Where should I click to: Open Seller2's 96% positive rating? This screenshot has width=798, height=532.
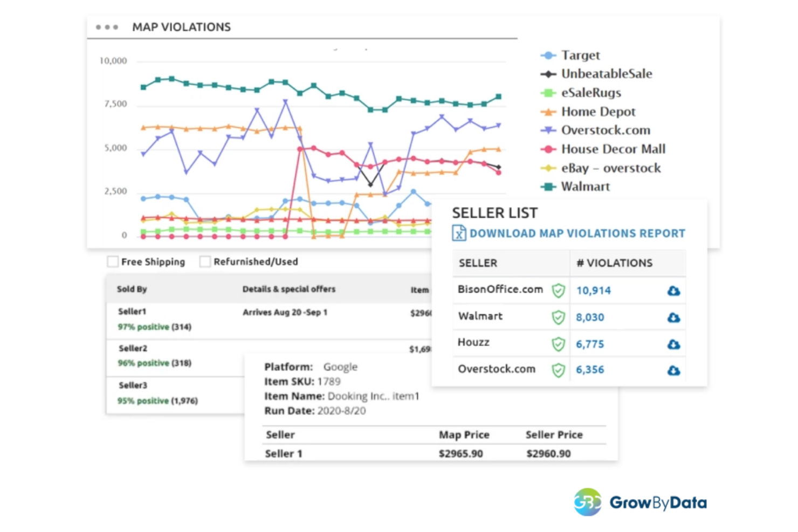tap(154, 363)
